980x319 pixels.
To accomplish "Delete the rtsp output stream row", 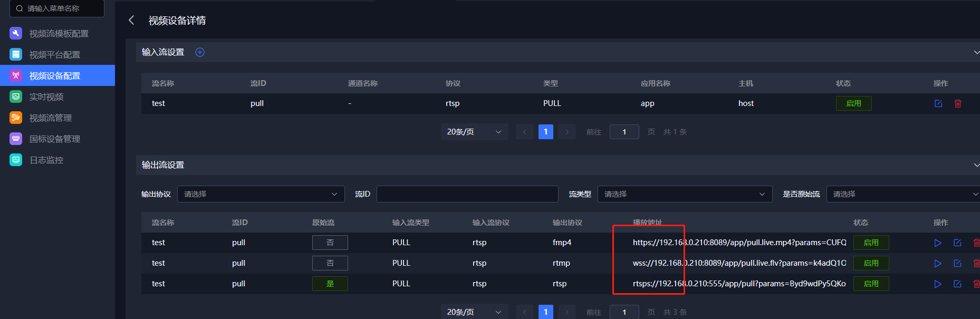I will (976, 284).
